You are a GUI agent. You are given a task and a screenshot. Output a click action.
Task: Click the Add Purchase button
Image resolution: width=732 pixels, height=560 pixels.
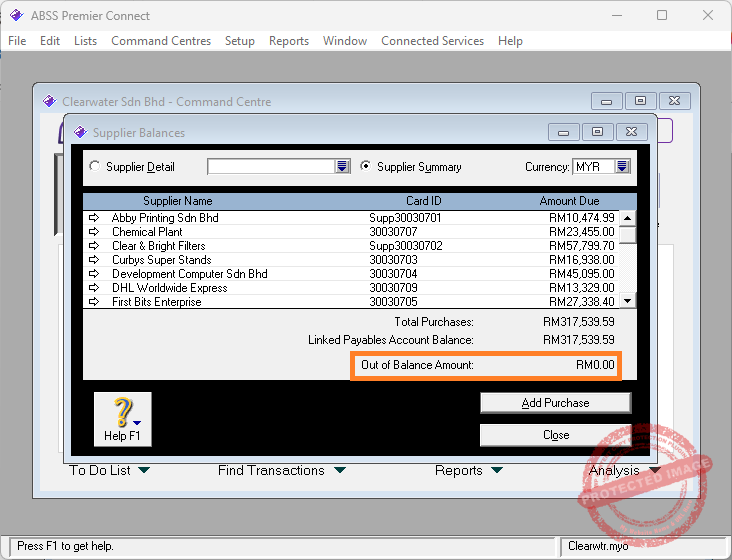click(556, 403)
